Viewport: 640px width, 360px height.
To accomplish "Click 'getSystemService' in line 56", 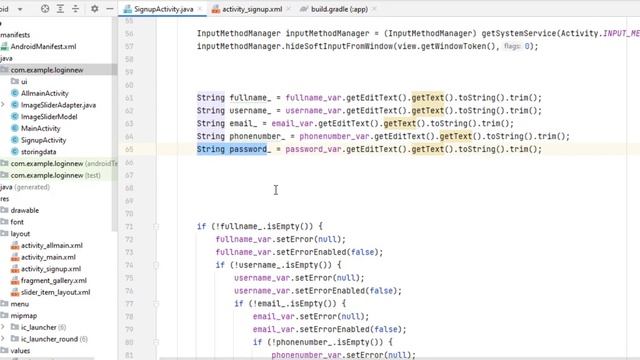I will [x=519, y=33].
